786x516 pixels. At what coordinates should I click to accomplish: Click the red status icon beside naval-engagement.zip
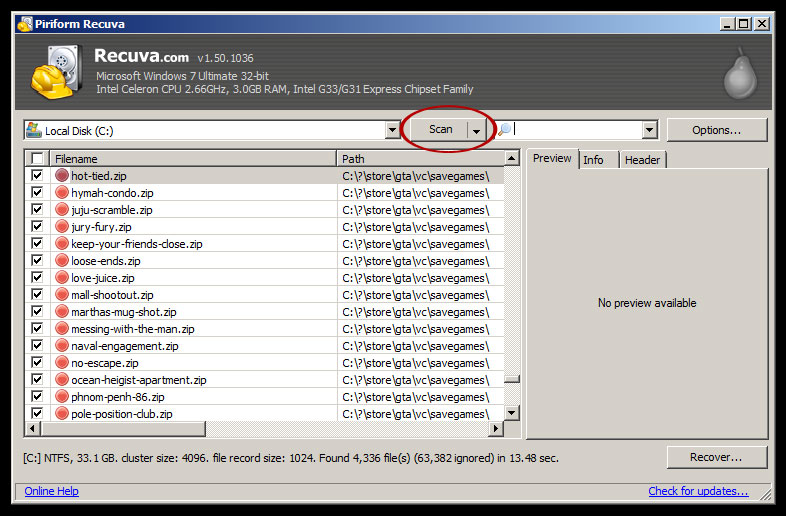[x=62, y=346]
